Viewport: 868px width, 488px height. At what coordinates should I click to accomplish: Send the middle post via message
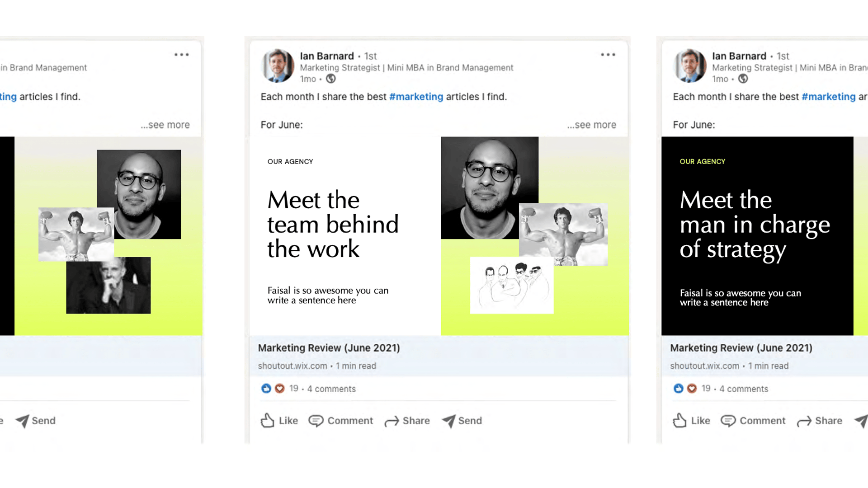[462, 421]
